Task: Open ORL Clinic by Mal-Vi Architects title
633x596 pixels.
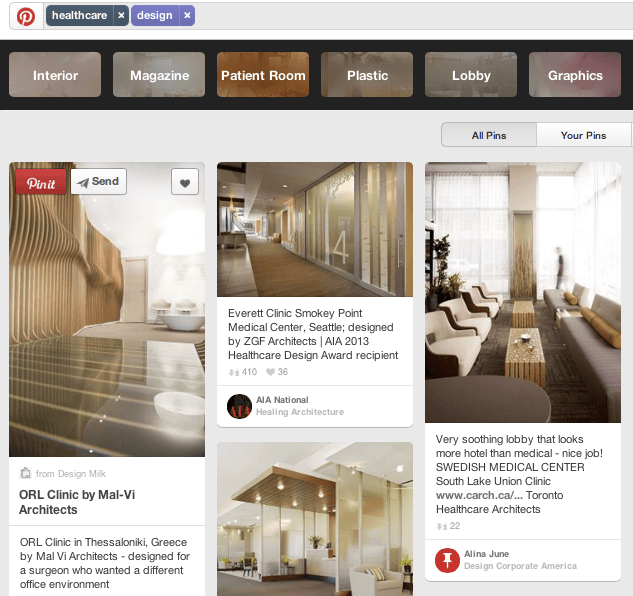Action: tap(77, 502)
